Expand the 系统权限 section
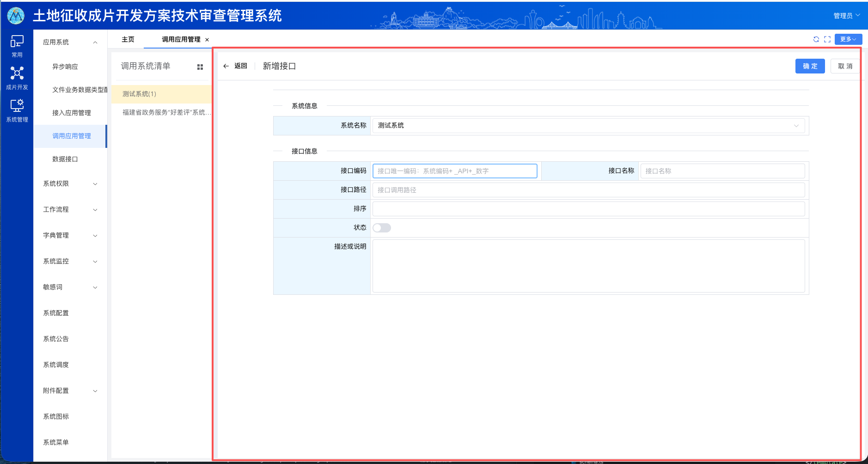Screen dimensions: 868x464 pos(69,183)
